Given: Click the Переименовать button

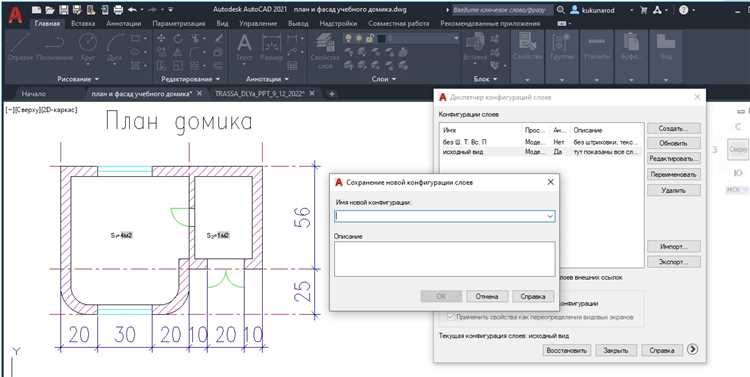Looking at the screenshot, I should click(x=673, y=174).
